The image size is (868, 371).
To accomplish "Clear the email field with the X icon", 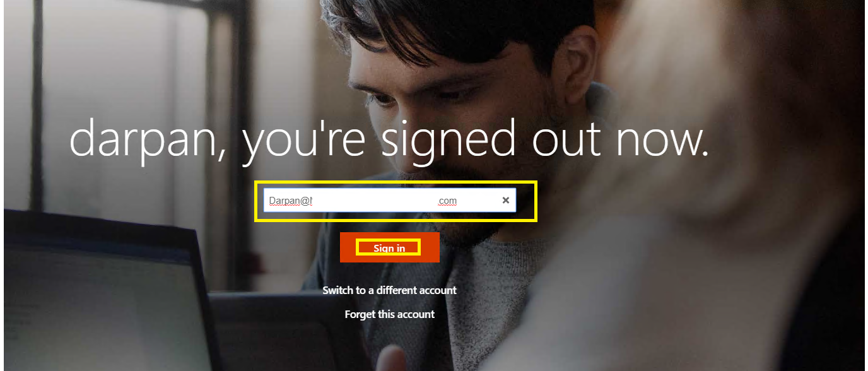I will [505, 201].
